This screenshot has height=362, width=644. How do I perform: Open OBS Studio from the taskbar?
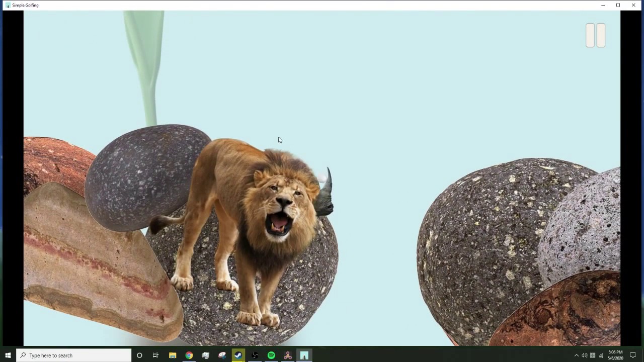click(x=255, y=355)
